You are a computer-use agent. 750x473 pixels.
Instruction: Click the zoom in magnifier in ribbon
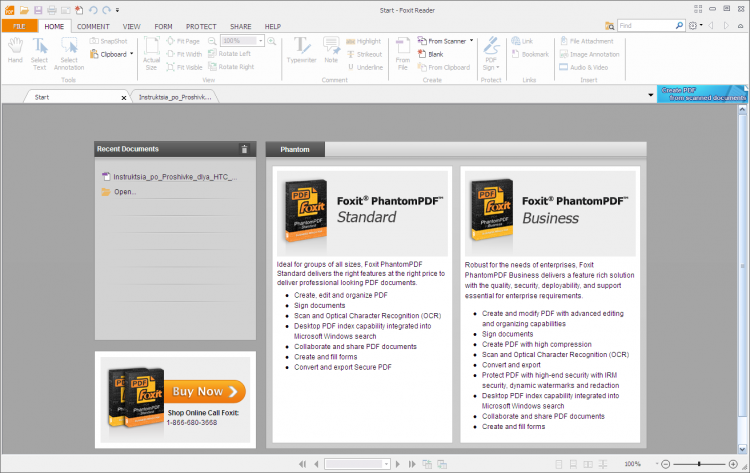(272, 41)
